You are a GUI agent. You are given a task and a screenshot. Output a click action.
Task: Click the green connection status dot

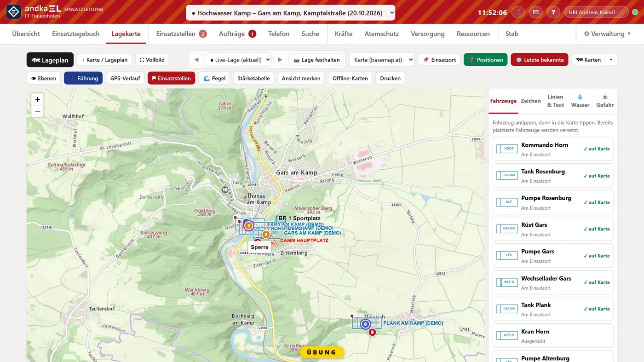click(635, 12)
